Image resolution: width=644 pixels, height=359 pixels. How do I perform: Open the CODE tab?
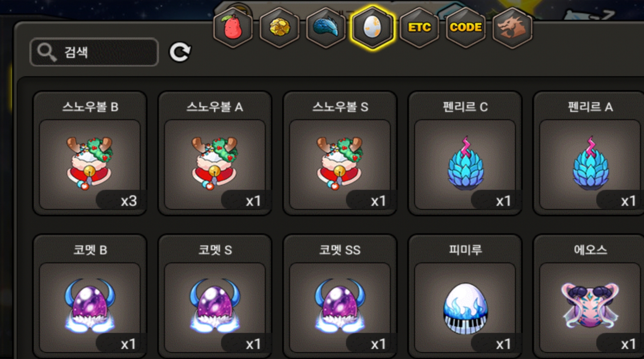pyautogui.click(x=466, y=28)
